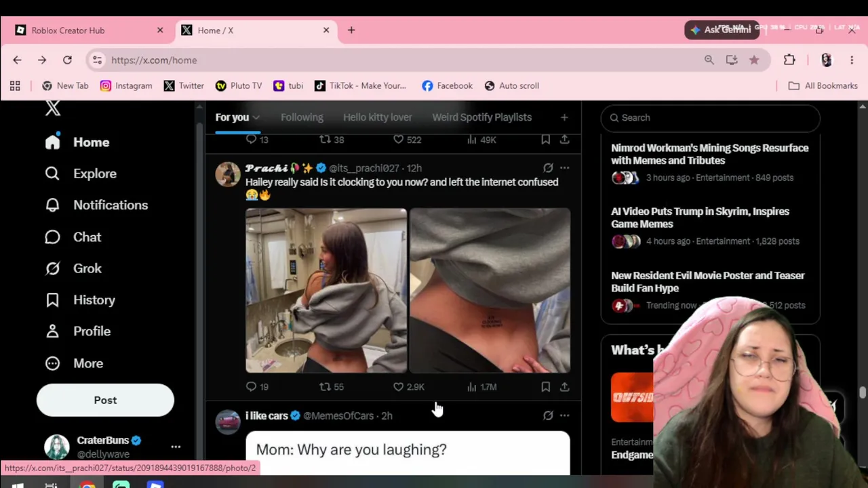The width and height of the screenshot is (868, 488).
Task: Click the address bar URL
Action: (x=154, y=60)
